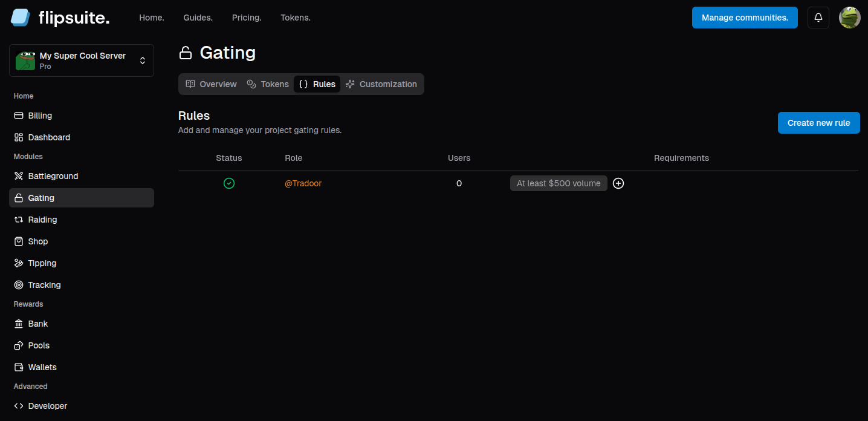Click the My Super Cool Server avatar
The width and height of the screenshot is (868, 421).
click(25, 60)
